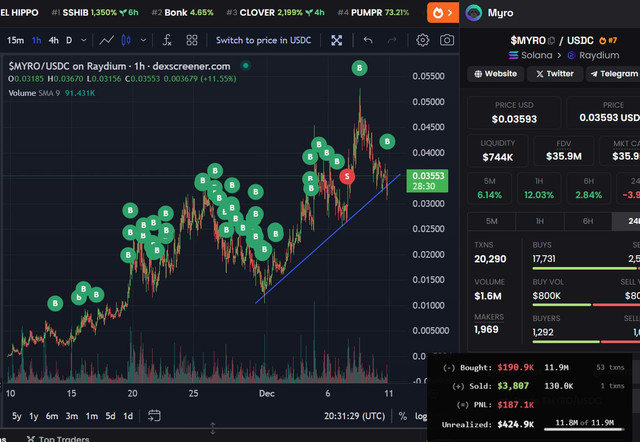The image size is (640, 442).
Task: Select the 6H stats tab
Action: pyautogui.click(x=588, y=221)
